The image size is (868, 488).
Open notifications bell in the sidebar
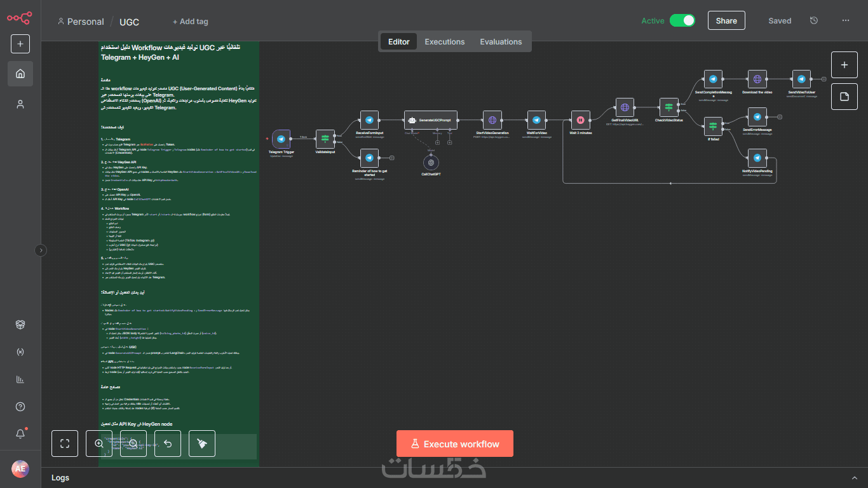coord(20,433)
